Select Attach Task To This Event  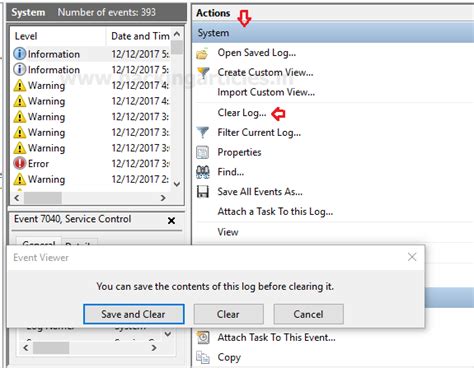276,337
